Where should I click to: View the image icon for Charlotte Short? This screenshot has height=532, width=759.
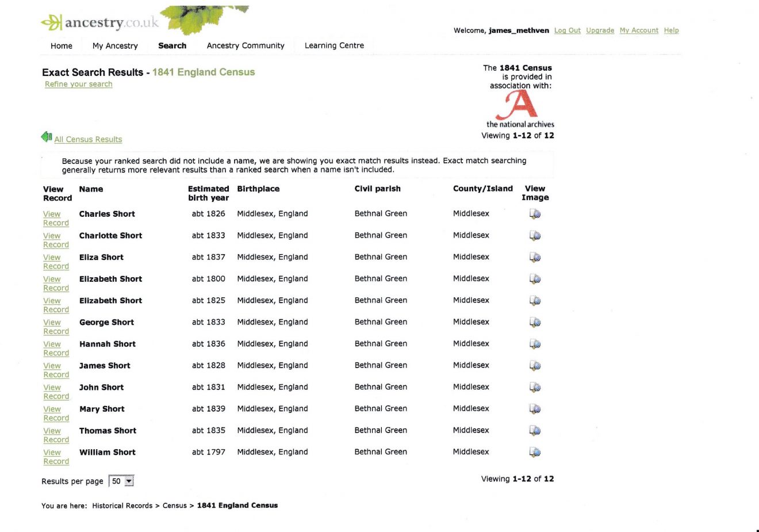pos(535,236)
